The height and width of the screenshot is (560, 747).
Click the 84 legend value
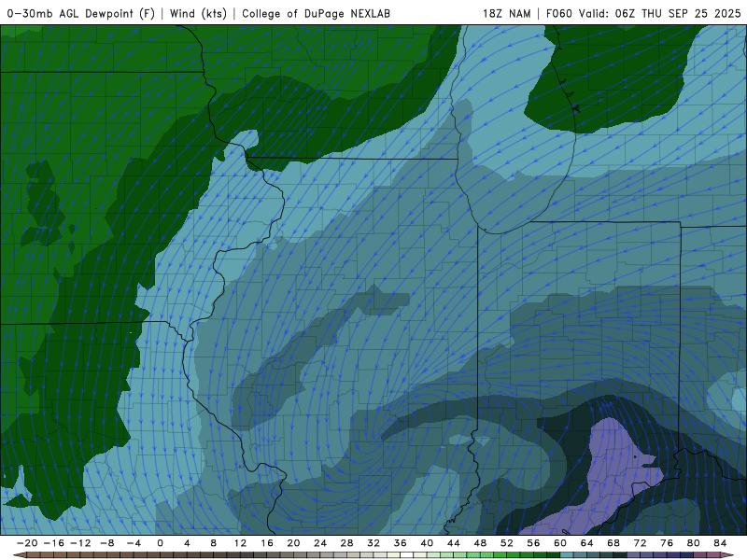coord(720,543)
